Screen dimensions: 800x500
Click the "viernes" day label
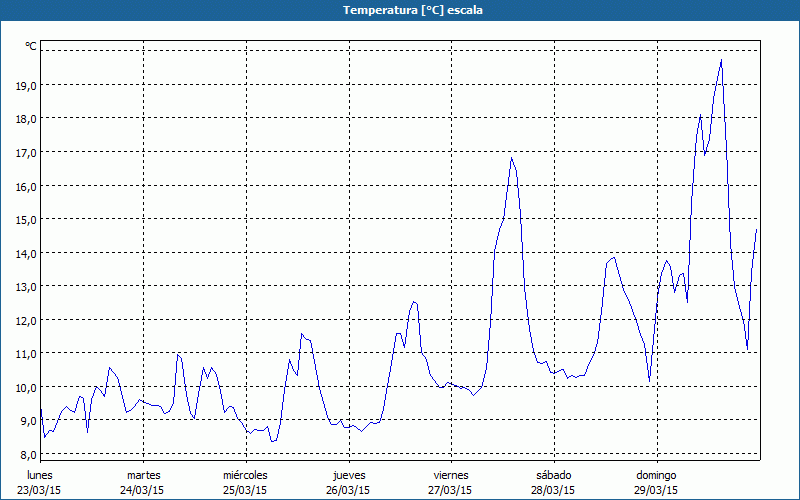[x=451, y=474]
